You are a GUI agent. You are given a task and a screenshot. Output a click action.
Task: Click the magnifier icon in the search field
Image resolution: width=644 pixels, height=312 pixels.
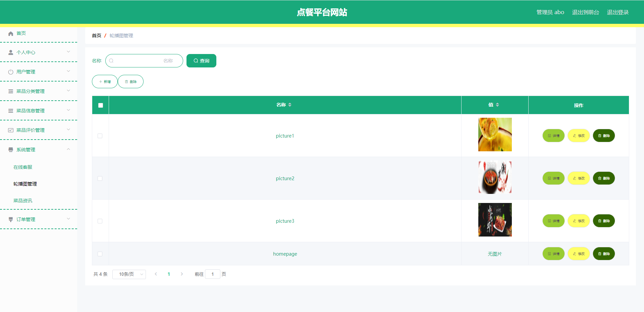[111, 61]
